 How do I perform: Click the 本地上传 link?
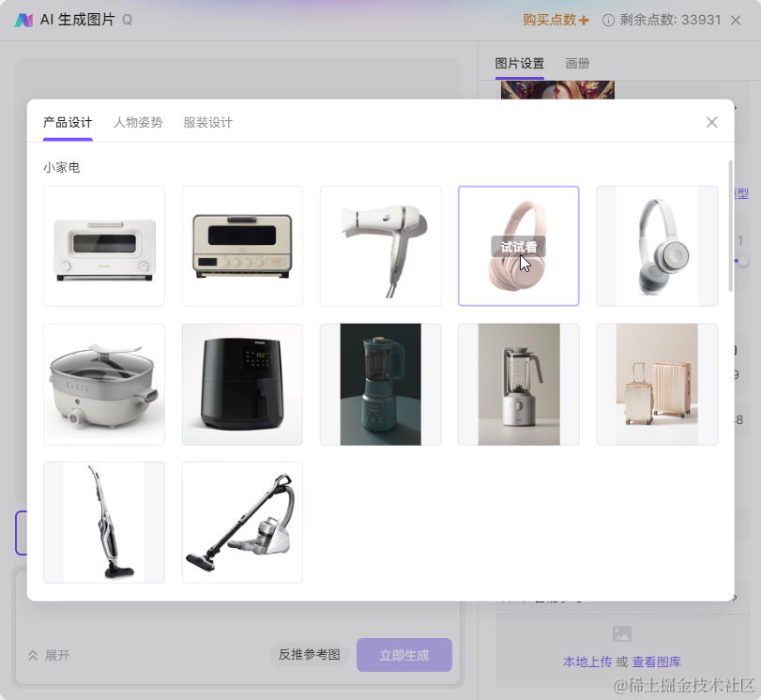pos(587,662)
